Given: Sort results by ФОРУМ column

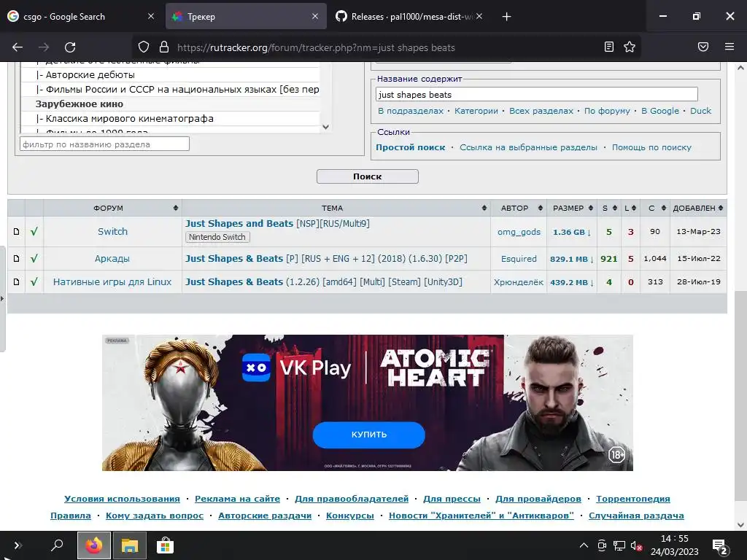Looking at the screenshot, I should [112, 208].
